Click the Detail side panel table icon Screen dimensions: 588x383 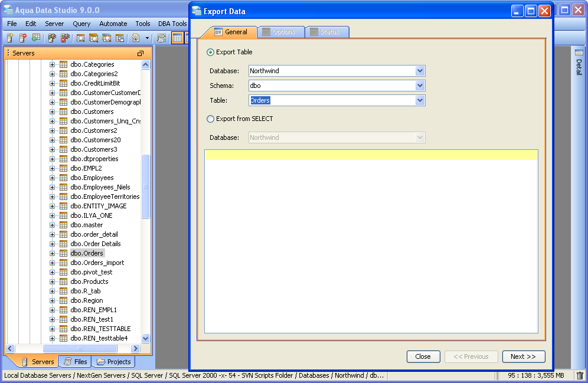(x=579, y=53)
